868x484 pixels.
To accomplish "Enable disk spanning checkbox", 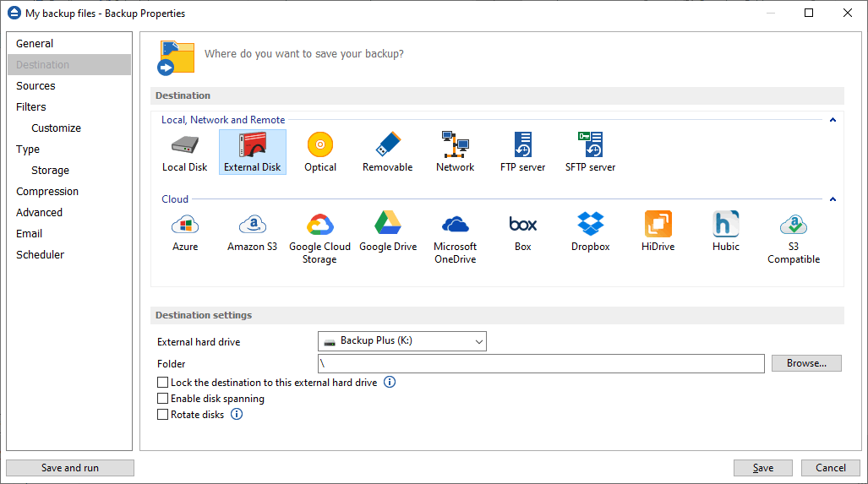I will 163,398.
